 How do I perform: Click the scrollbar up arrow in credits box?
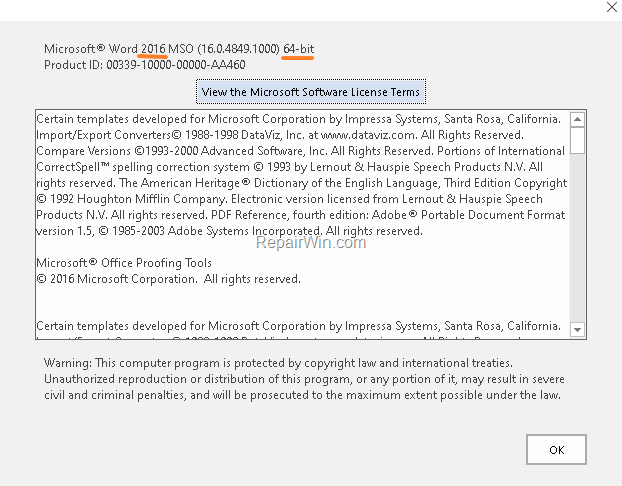(x=578, y=119)
